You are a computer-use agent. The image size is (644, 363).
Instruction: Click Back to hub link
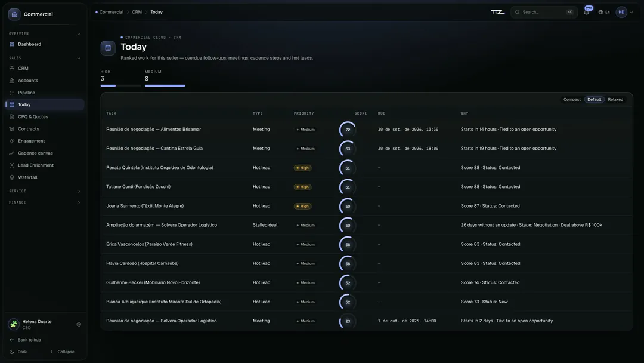29,340
